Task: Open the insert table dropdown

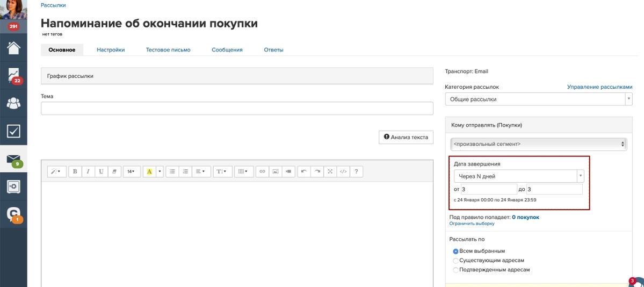Action: (243, 171)
